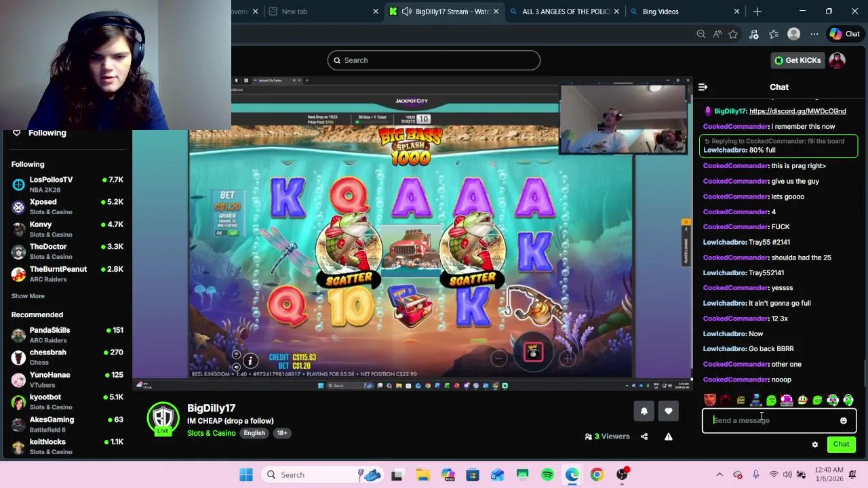Open the Discord invite link in chat
This screenshot has width=868, height=488.
(797, 111)
